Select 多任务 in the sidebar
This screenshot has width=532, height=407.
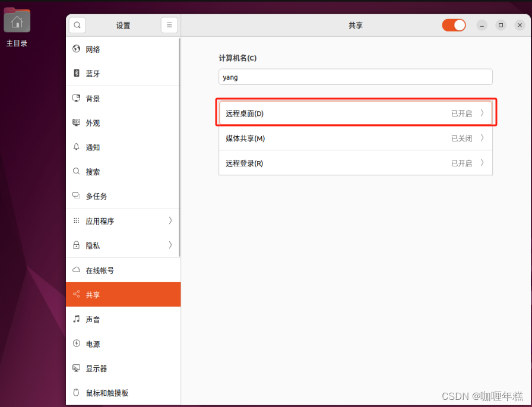point(123,196)
